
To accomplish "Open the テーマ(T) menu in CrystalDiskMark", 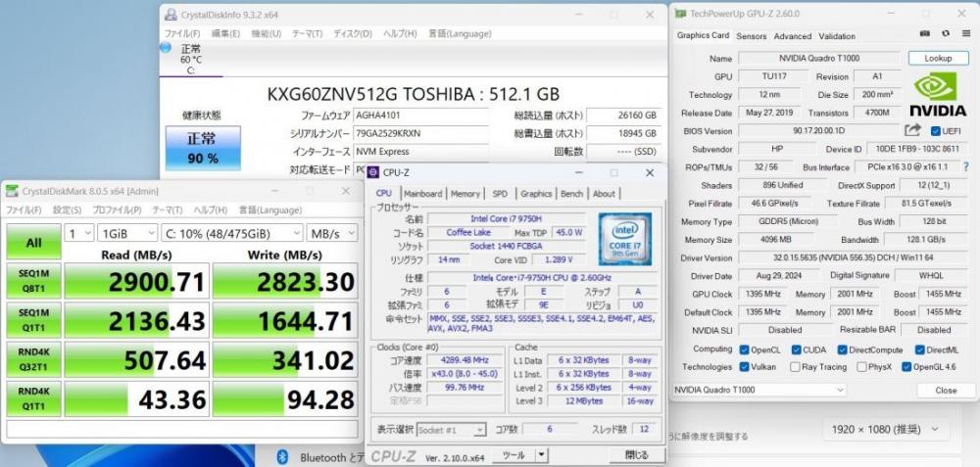I will click(168, 210).
